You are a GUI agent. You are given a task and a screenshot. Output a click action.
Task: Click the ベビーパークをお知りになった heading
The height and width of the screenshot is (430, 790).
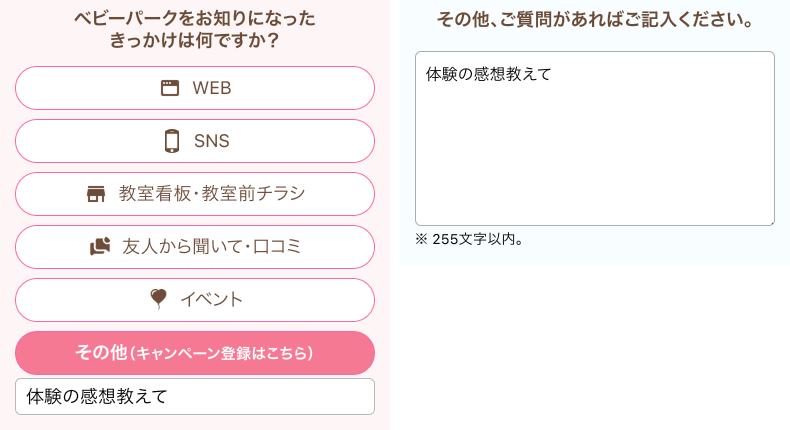click(x=195, y=19)
